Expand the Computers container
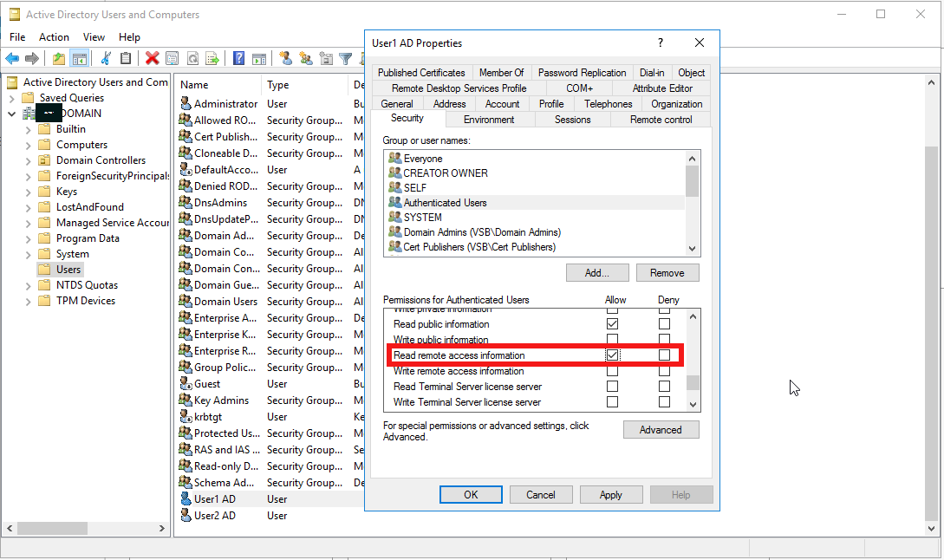The width and height of the screenshot is (944, 560). 28,144
